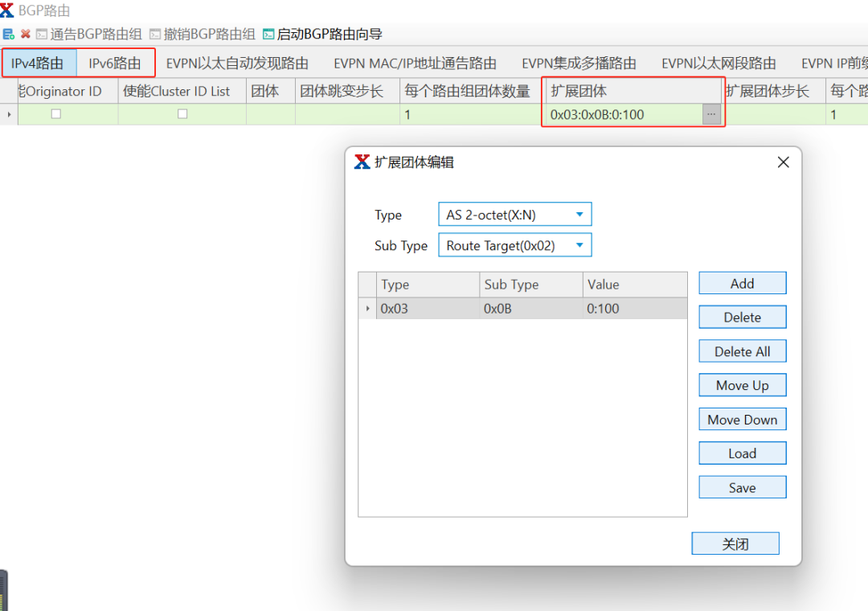Switch to the IPv4路由 tab
Viewport: 868px width, 611px height.
click(x=38, y=64)
